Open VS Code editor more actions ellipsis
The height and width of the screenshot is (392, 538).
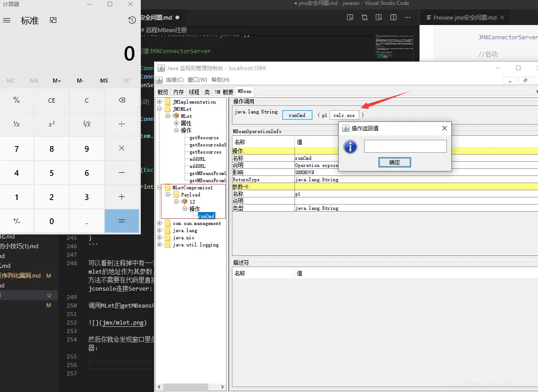(407, 17)
